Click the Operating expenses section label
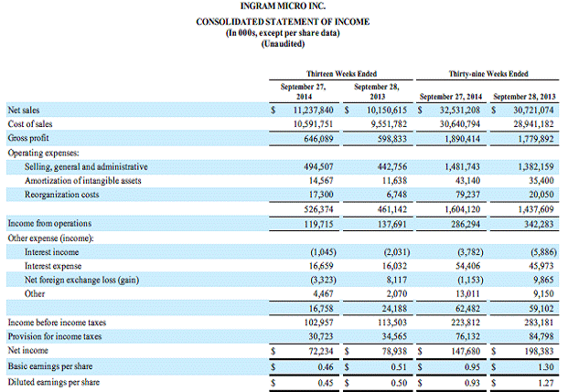This screenshot has height=392, width=568. (x=43, y=152)
